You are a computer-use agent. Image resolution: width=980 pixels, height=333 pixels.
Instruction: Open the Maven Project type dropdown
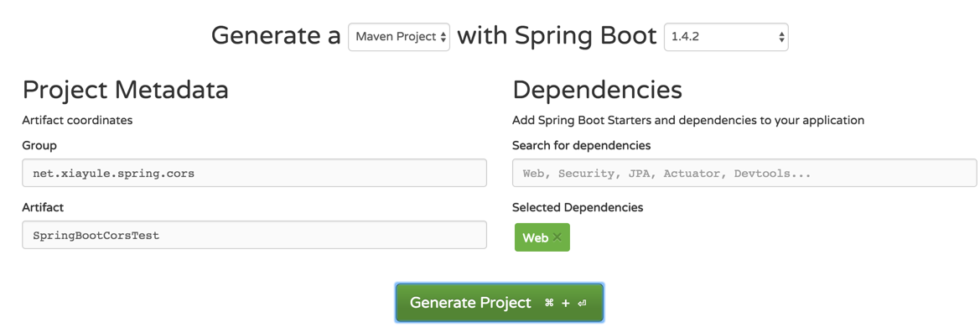399,38
